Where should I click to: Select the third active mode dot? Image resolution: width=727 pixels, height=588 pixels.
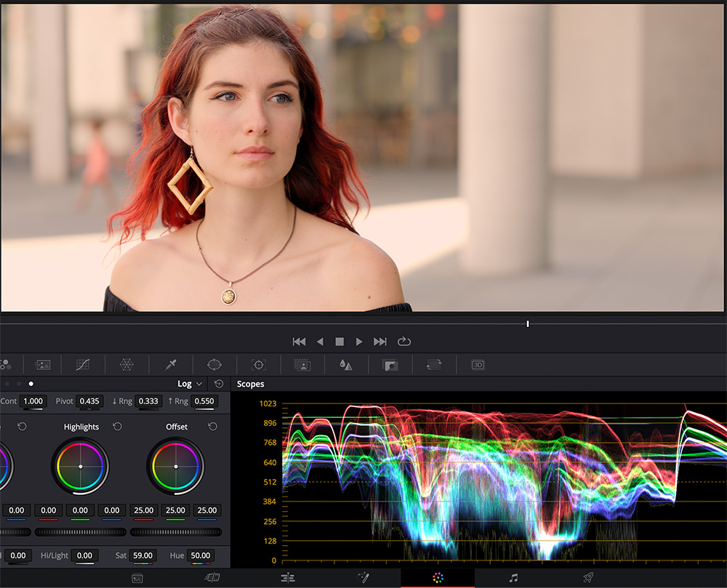click(31, 384)
